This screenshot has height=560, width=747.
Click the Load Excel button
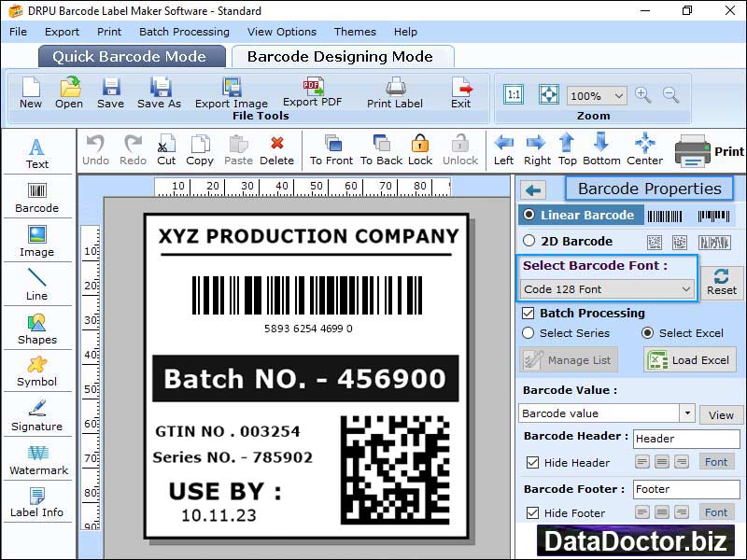[x=689, y=360]
